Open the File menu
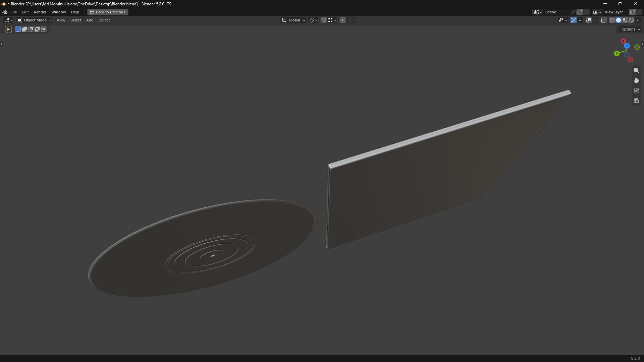The image size is (644, 362). 13,12
